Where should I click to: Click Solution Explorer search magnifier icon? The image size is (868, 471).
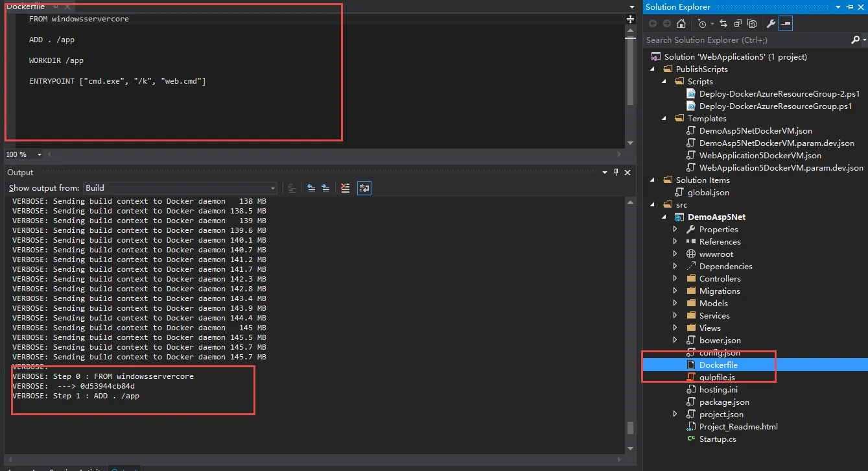click(x=855, y=40)
